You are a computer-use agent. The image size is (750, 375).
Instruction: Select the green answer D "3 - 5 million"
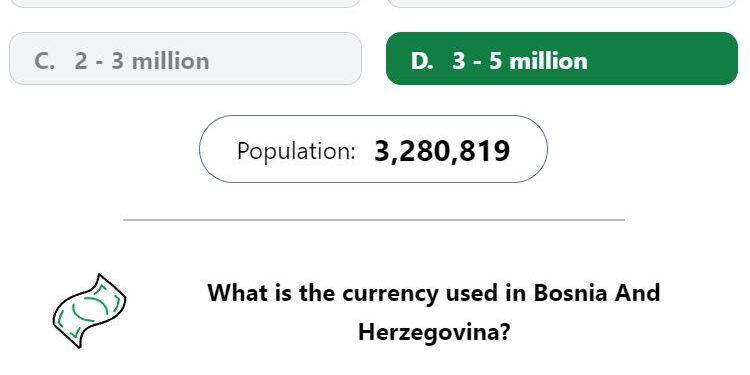click(562, 58)
